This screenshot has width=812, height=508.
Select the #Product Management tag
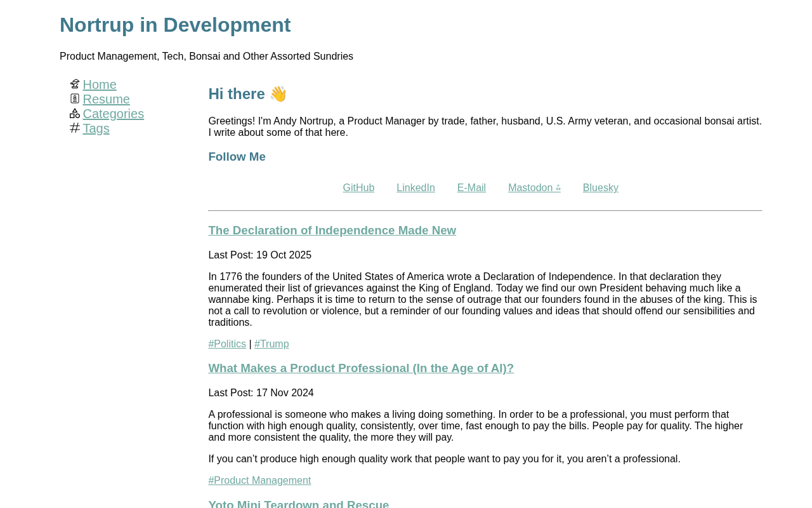259,481
